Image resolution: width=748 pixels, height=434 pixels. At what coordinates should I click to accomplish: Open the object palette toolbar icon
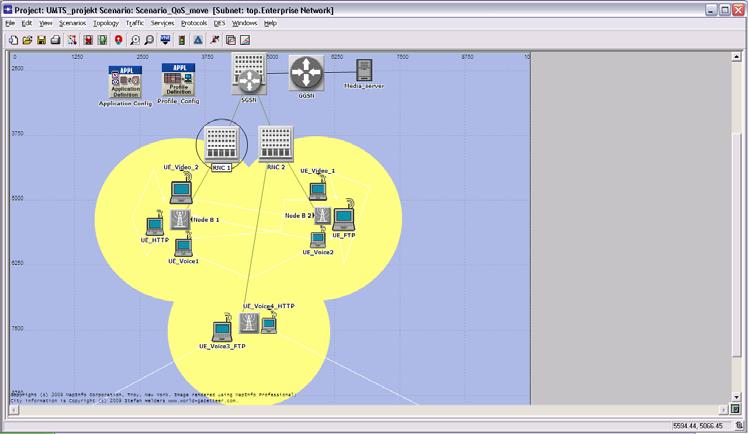72,40
